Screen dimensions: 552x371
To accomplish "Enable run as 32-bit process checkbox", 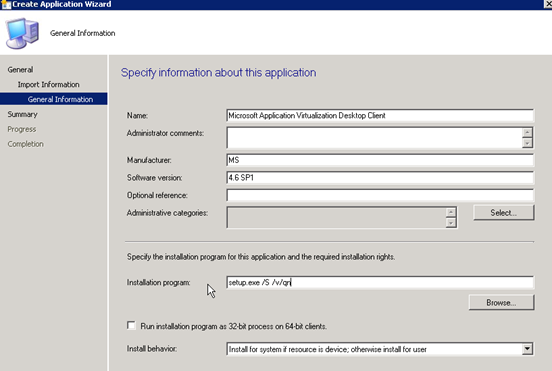I will [x=131, y=325].
